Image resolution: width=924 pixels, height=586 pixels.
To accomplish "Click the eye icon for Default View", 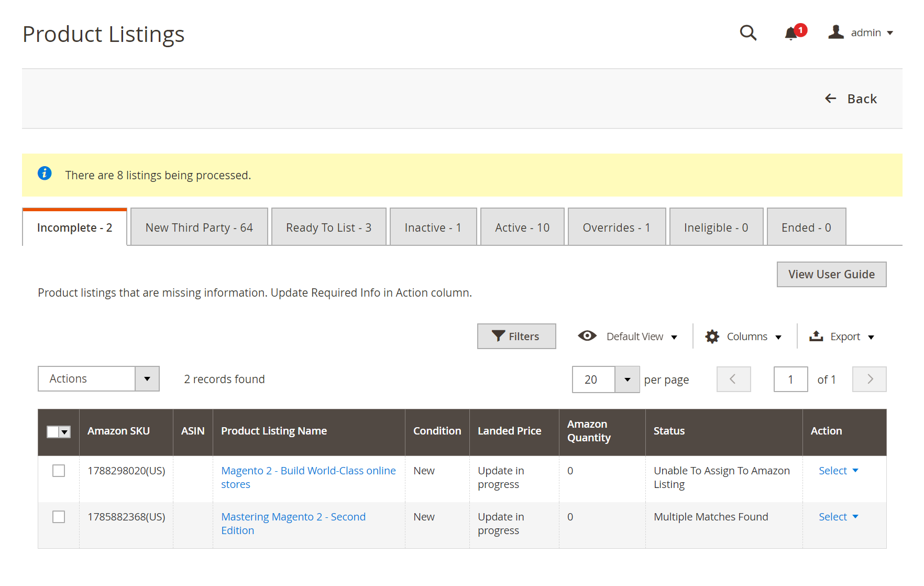I will click(587, 336).
